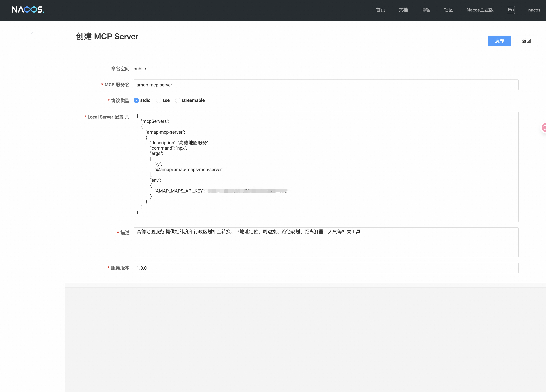The height and width of the screenshot is (392, 546).
Task: Click the 返回 button
Action: 527,41
